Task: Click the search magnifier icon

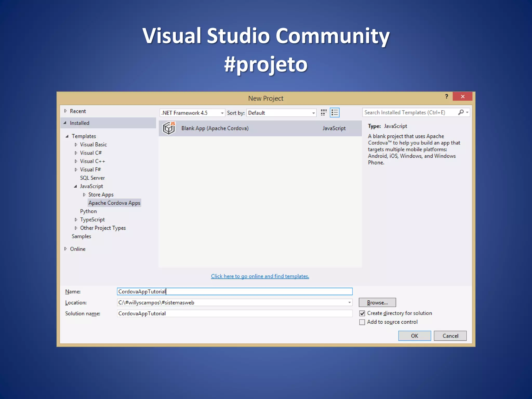Action: point(461,112)
